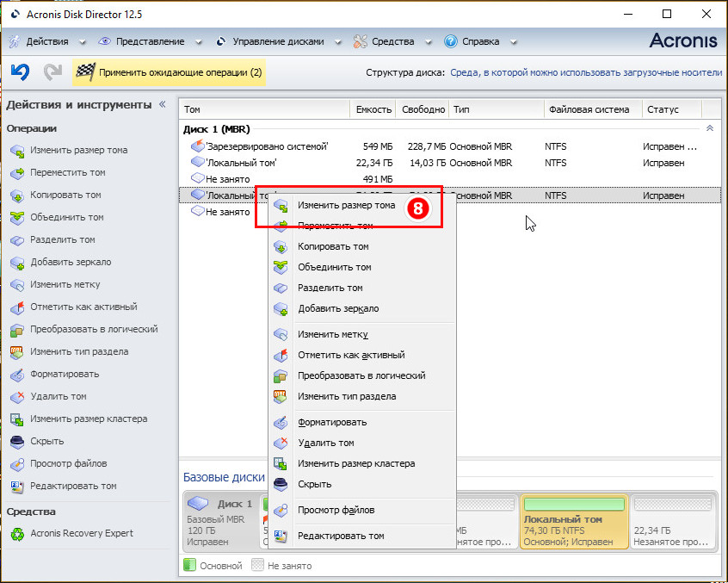
Task: Click the Средства menu label
Action: tap(392, 42)
